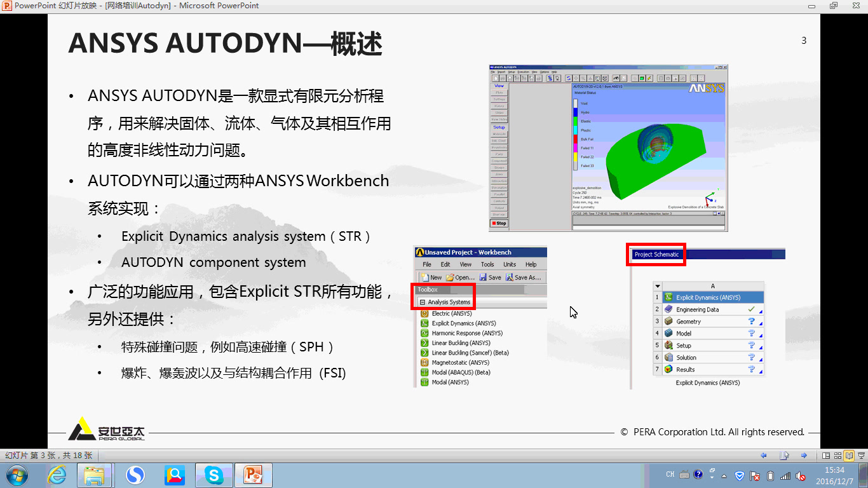
Task: Click red Bulk Fail swatch in legend
Action: 576,139
